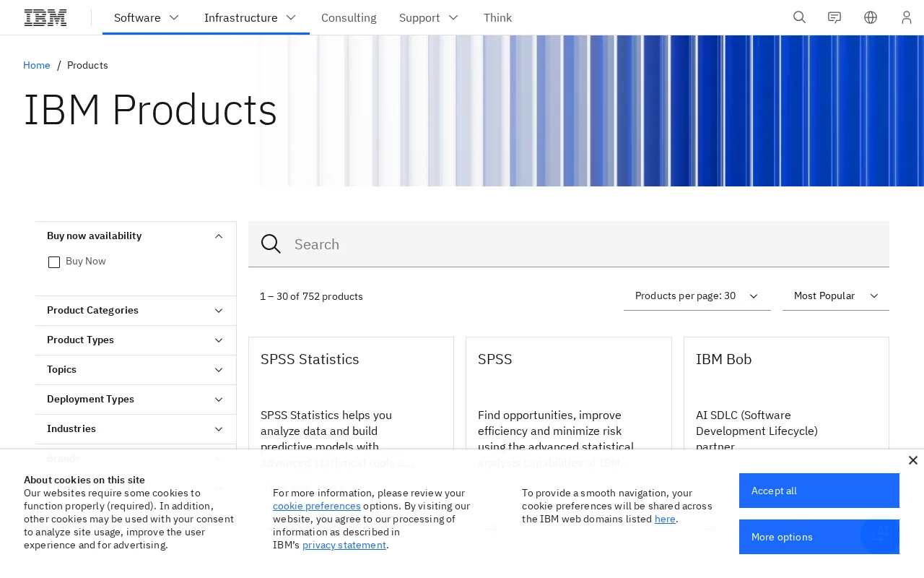Open the IBM Bob product card
The height and width of the screenshot is (578, 924).
[786, 393]
